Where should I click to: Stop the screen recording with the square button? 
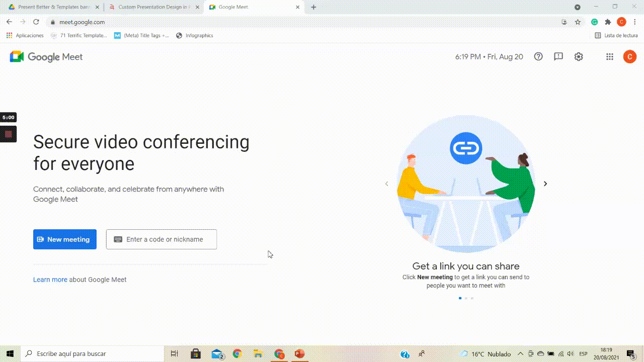point(8,134)
